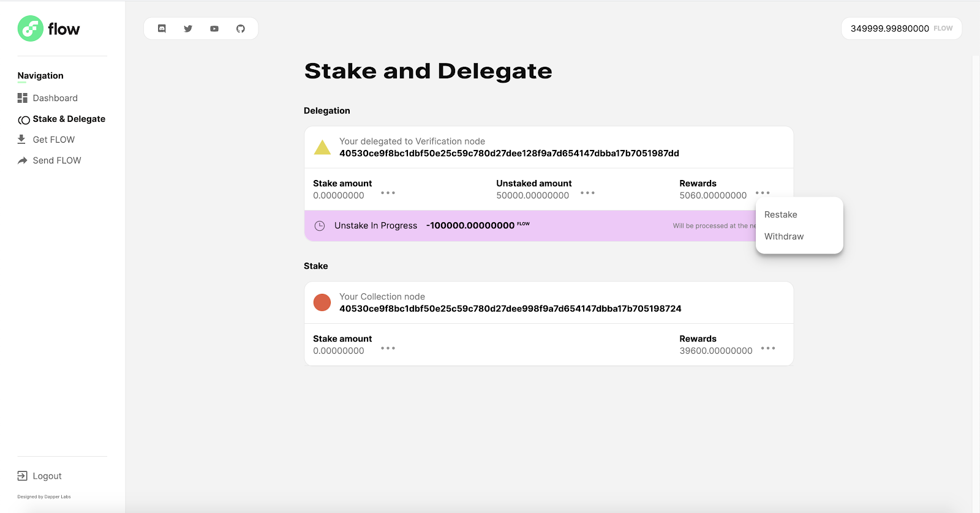Viewport: 980px width, 513px height.
Task: Click the FLOW balance display
Action: click(901, 29)
